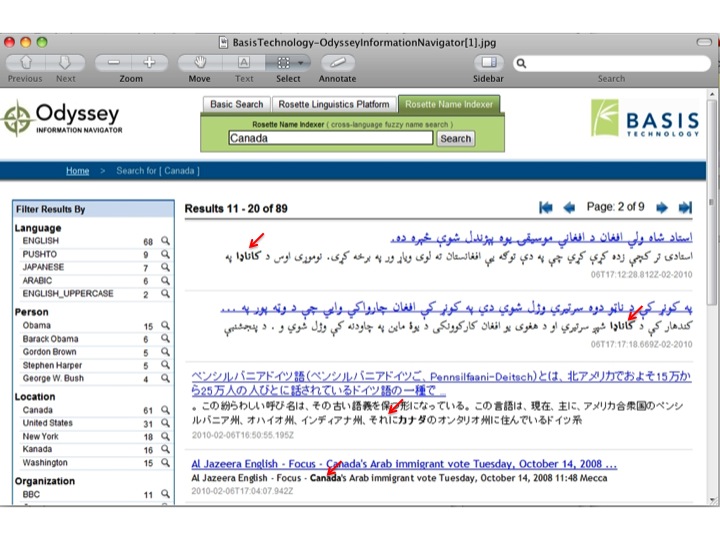Screen dimensions: 720x540
Task: Select the Stephen Harper person filter text
Action: [x=52, y=365]
